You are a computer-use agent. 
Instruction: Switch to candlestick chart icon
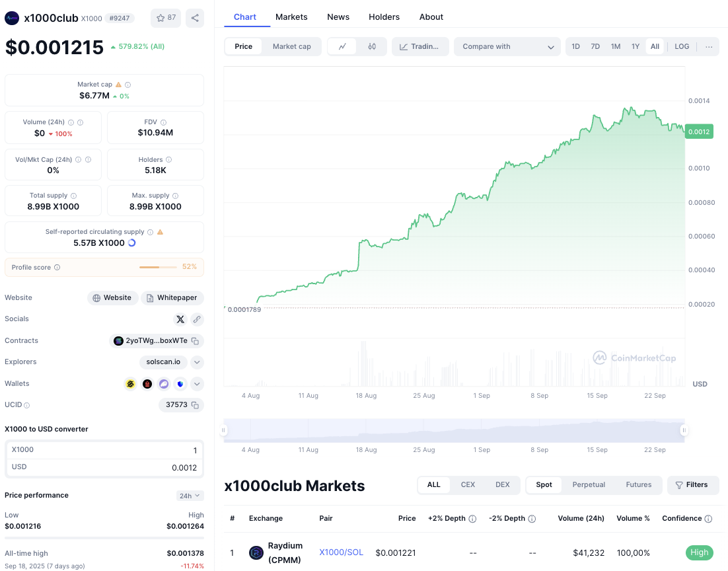pyautogui.click(x=372, y=46)
